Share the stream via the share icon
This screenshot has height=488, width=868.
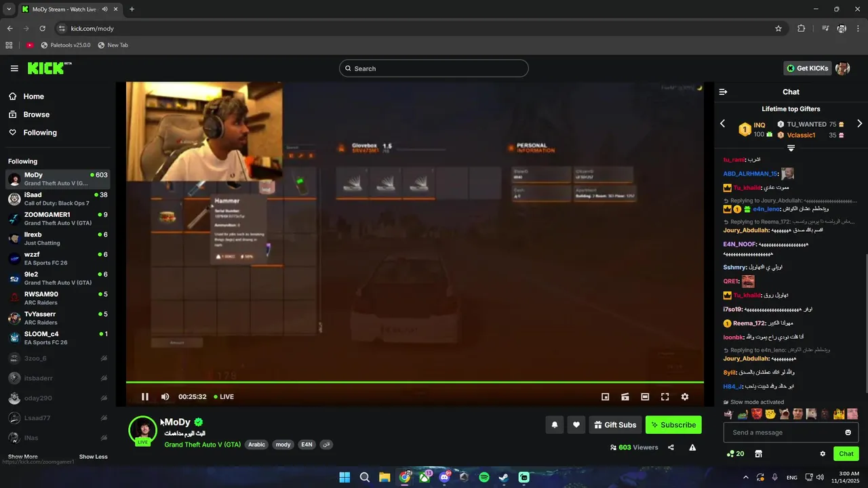(671, 447)
